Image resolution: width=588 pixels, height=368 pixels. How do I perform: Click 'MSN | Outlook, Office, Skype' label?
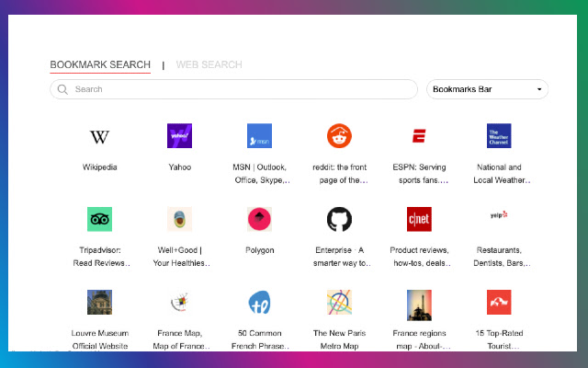point(261,174)
